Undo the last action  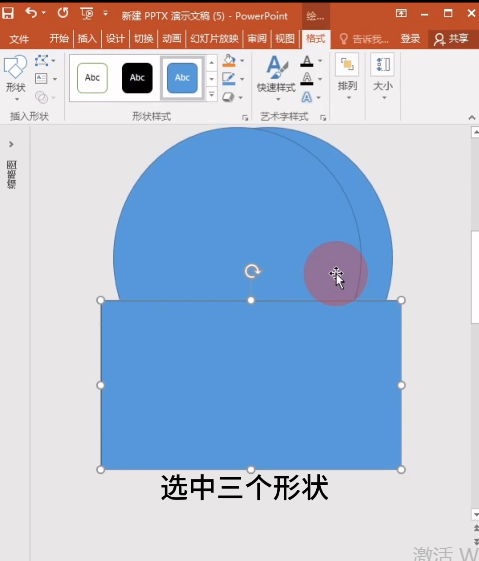pyautogui.click(x=31, y=13)
